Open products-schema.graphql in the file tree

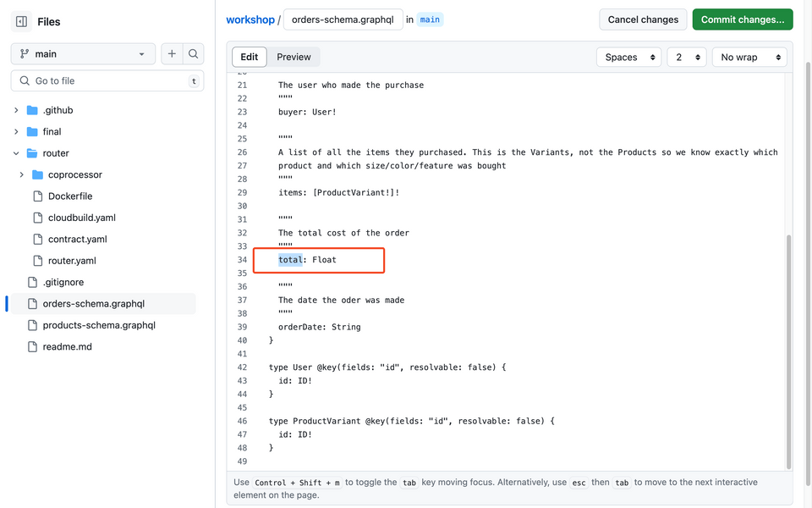(99, 325)
